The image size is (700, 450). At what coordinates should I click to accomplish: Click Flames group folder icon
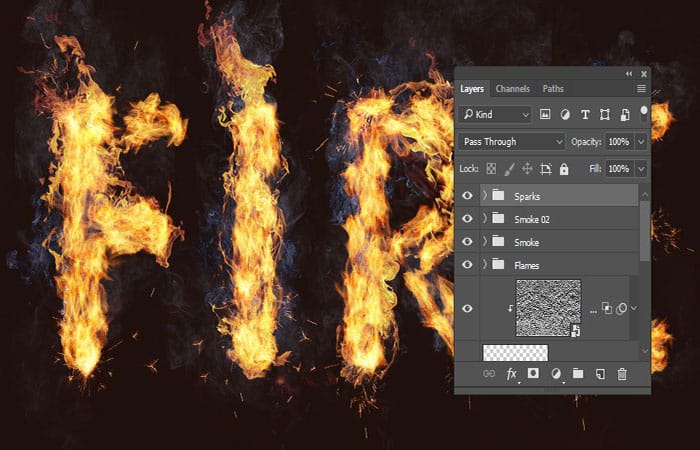(498, 264)
